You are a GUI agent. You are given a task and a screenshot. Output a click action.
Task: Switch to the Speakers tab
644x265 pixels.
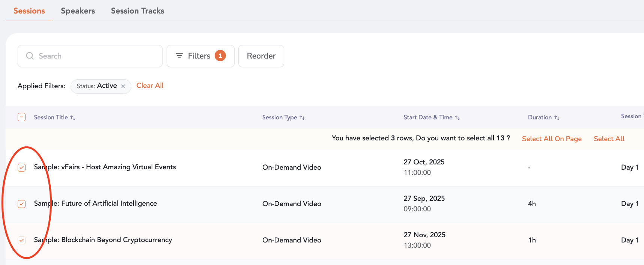(x=78, y=11)
